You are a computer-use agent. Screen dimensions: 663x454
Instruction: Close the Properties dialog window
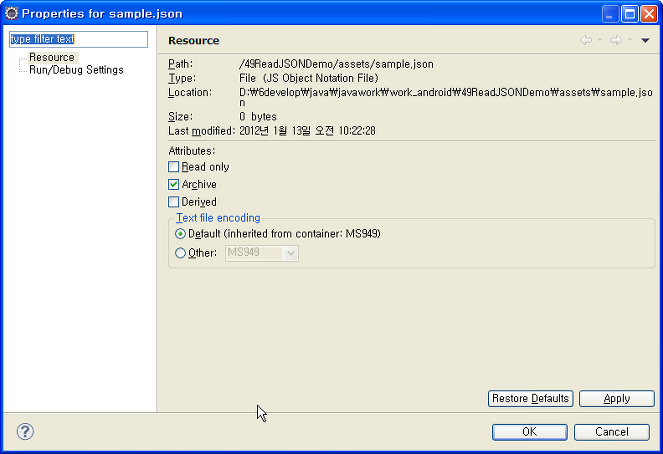[648, 14]
